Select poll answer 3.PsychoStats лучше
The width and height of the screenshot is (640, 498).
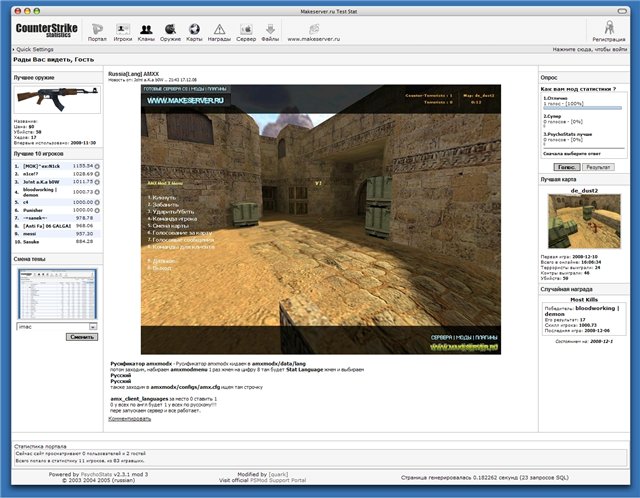click(567, 134)
